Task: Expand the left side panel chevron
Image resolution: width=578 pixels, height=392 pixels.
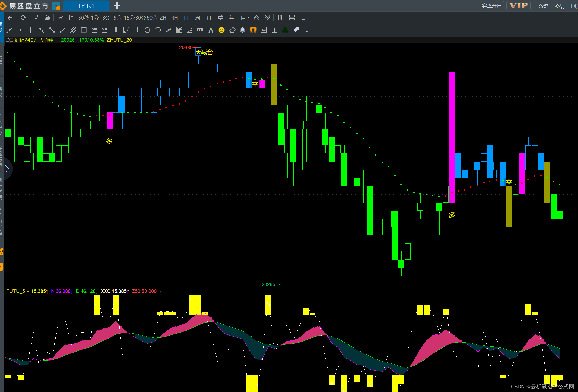Action: coord(7,169)
